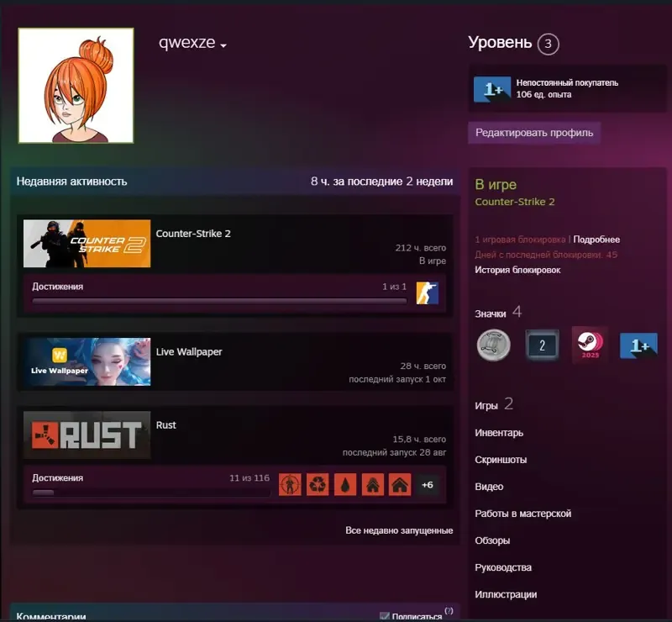Open the badge showing number 2
Screen dimensions: 672x622
tap(542, 345)
